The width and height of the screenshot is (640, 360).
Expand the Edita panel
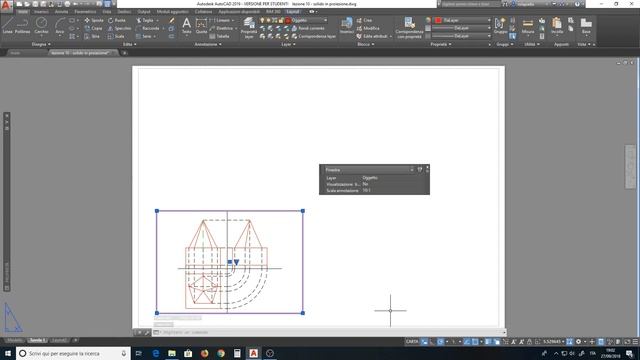pyautogui.click(x=130, y=44)
